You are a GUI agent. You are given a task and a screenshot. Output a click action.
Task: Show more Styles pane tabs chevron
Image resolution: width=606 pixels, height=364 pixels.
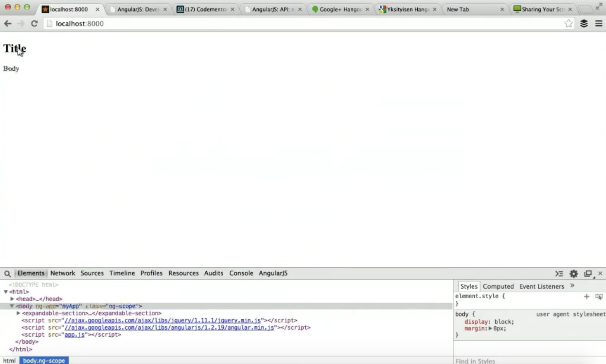[572, 286]
